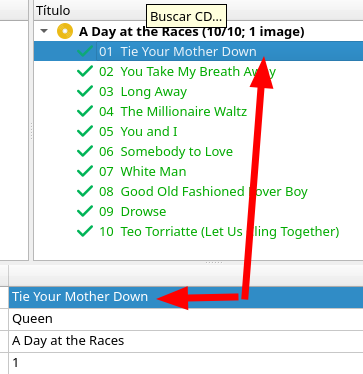Click metadata cell A Day at the Races
Screen dimensions: 363x374
coord(186,341)
